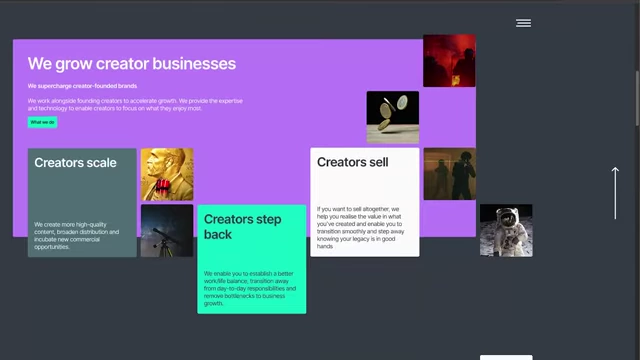640x360 pixels.
Task: Click the brown silhouette figures thumbnail
Action: (450, 174)
